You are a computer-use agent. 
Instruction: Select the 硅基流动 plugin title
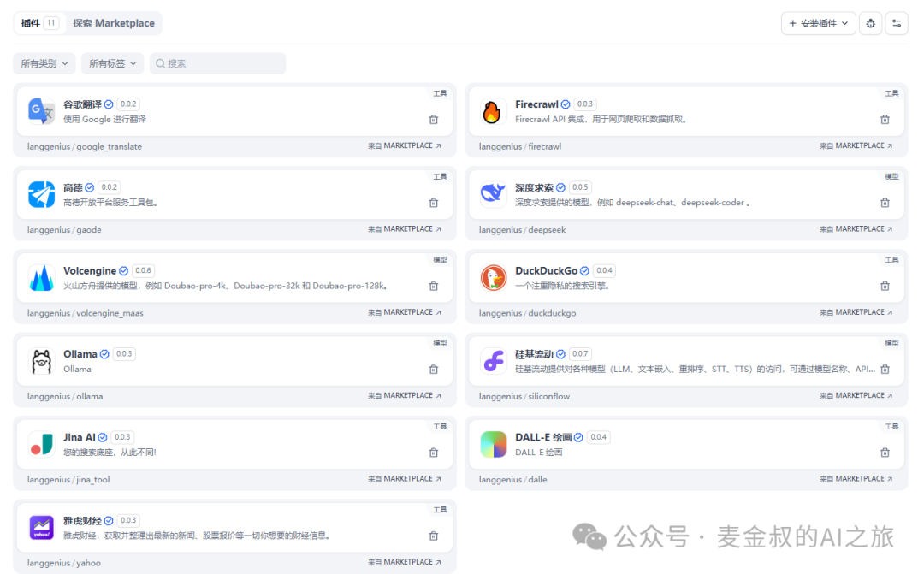click(534, 354)
